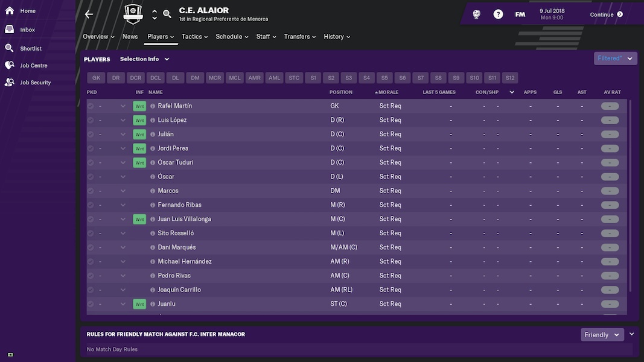The image size is (644, 362).
Task: Select the STC position button
Action: [x=294, y=78]
